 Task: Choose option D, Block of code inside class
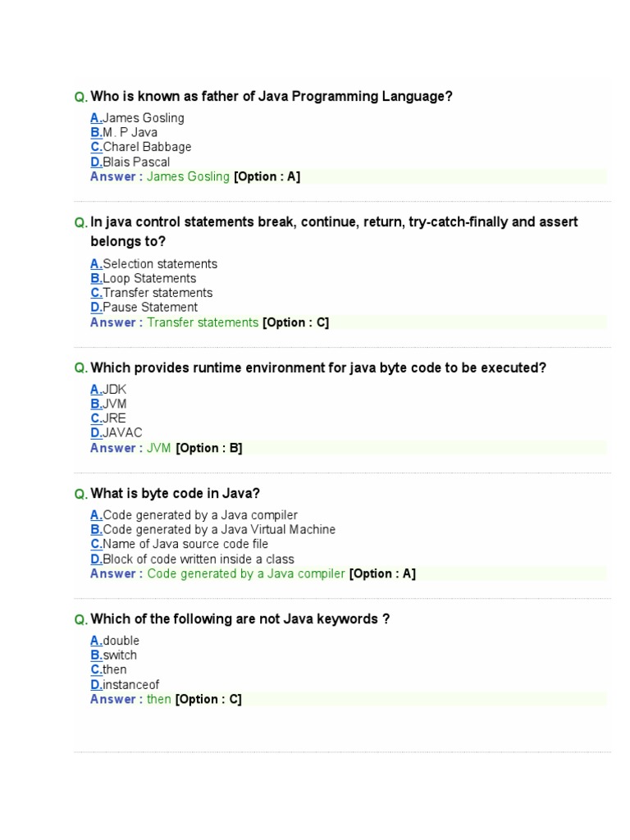(97, 559)
